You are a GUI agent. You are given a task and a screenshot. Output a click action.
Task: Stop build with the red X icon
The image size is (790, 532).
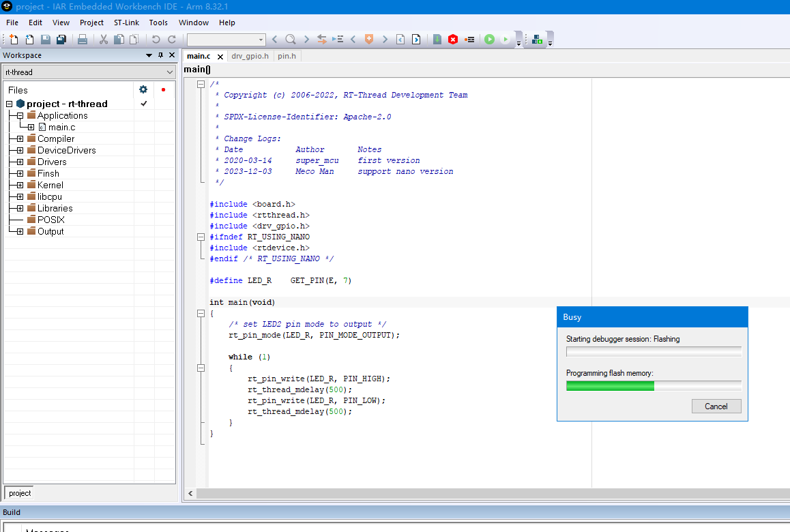pyautogui.click(x=453, y=40)
